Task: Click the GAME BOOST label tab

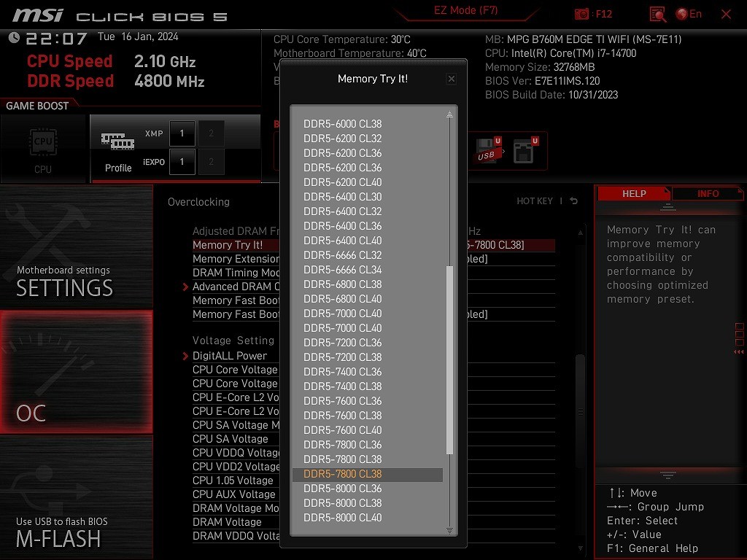Action: [37, 106]
